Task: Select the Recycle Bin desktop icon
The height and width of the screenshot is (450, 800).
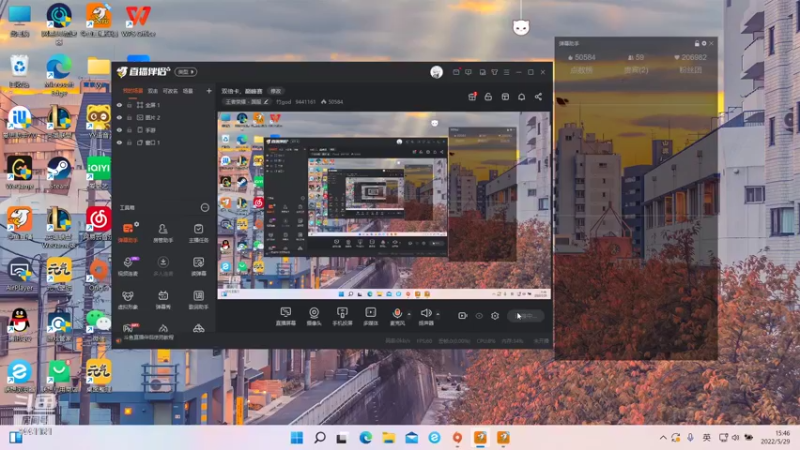Action: tap(19, 71)
